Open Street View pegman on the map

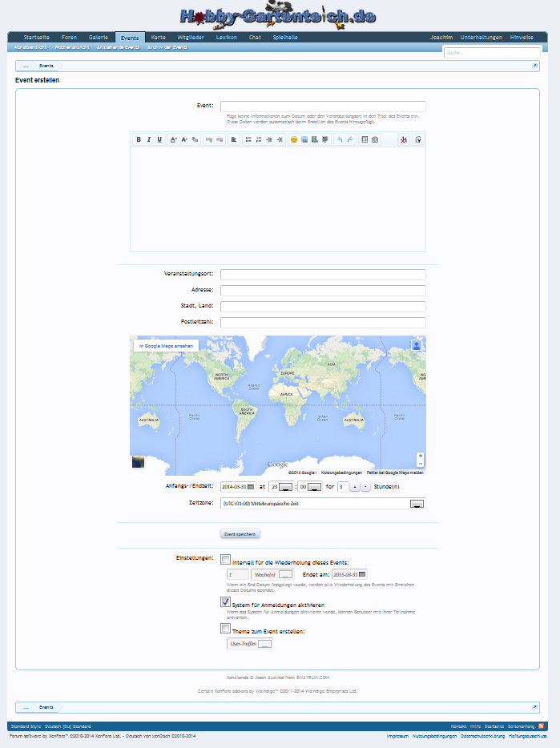(417, 345)
